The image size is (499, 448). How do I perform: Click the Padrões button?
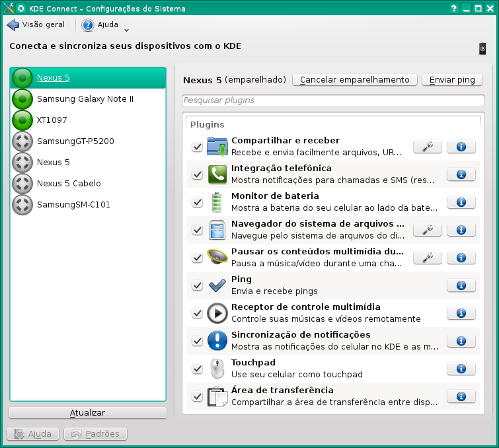click(95, 434)
